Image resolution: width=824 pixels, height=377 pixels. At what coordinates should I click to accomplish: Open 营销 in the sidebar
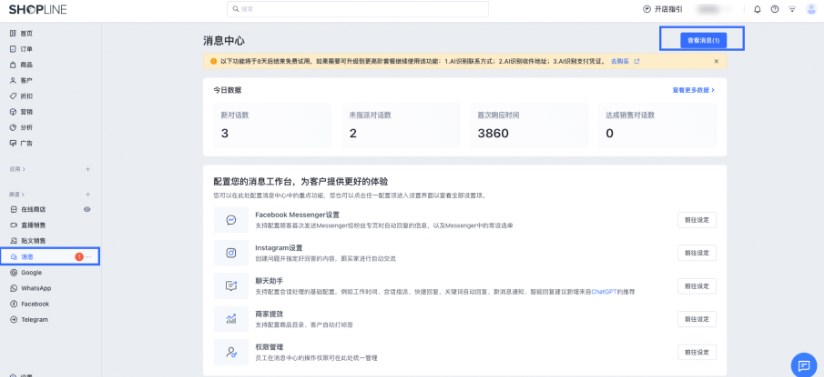click(x=22, y=111)
